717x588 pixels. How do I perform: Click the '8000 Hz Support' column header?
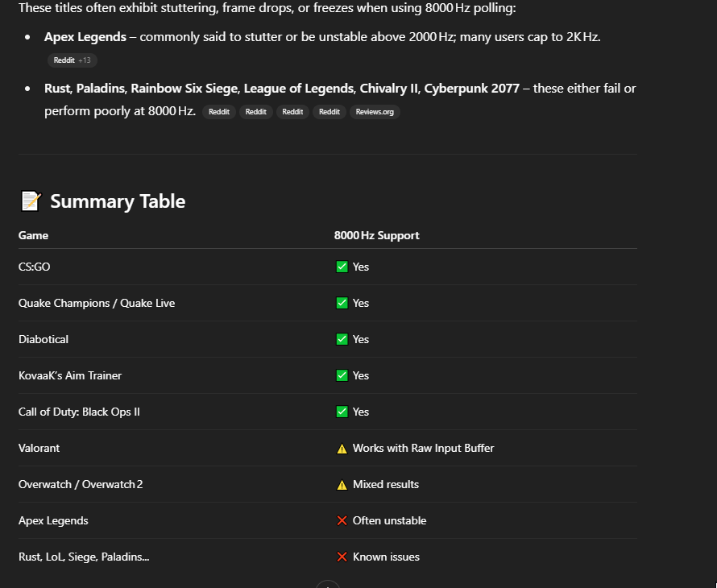pos(376,236)
